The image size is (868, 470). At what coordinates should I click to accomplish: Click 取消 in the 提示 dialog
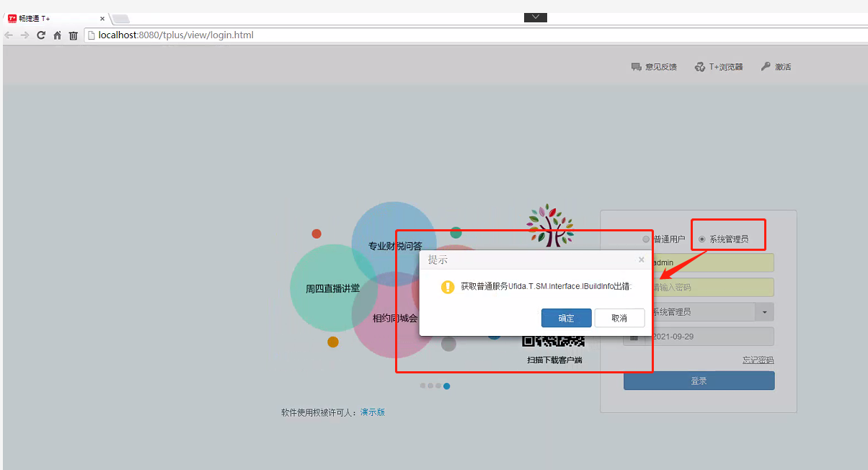[x=619, y=318]
